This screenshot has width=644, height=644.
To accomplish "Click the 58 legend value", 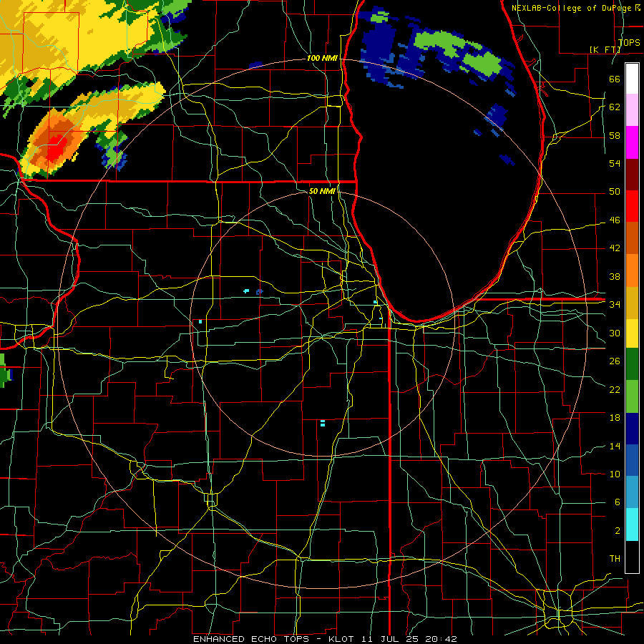I will pyautogui.click(x=615, y=135).
